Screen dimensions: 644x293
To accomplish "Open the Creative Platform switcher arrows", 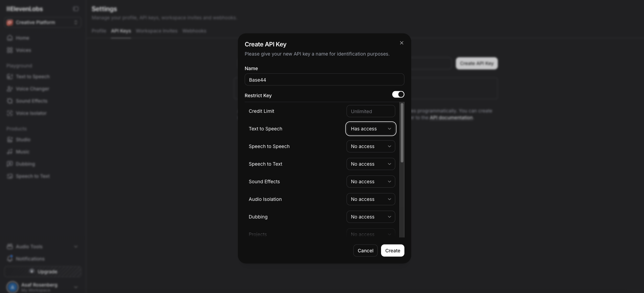I will coord(76,22).
